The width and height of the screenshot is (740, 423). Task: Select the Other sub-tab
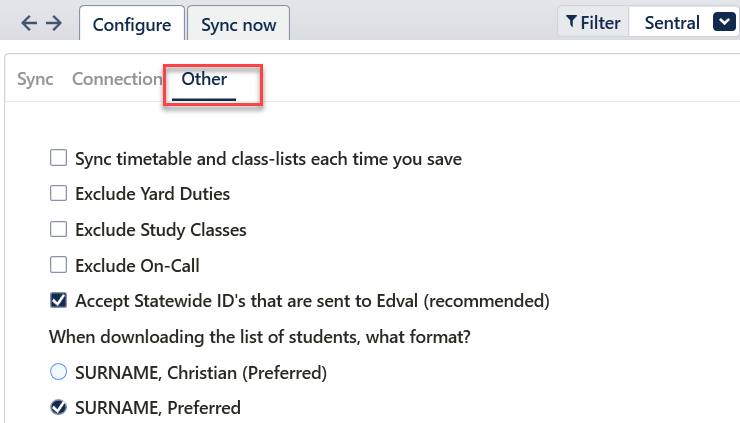[204, 79]
